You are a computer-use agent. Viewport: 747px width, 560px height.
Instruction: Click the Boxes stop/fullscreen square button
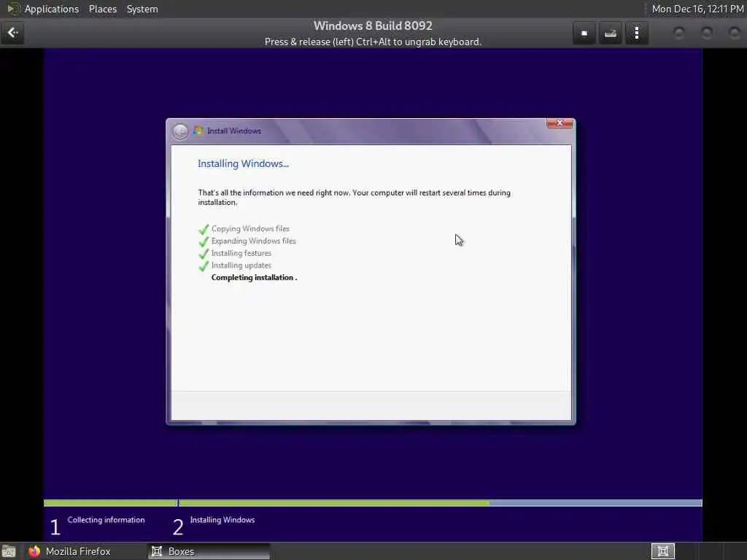584,34
